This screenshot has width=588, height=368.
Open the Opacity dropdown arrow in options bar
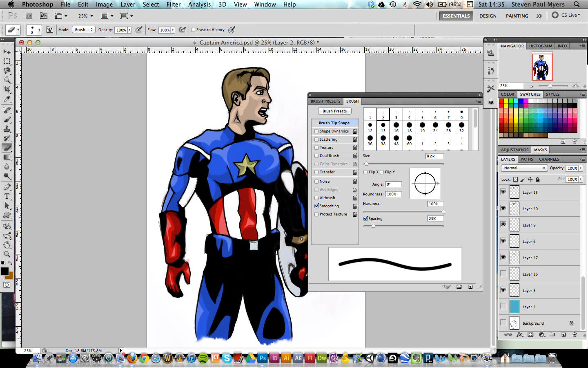[129, 30]
